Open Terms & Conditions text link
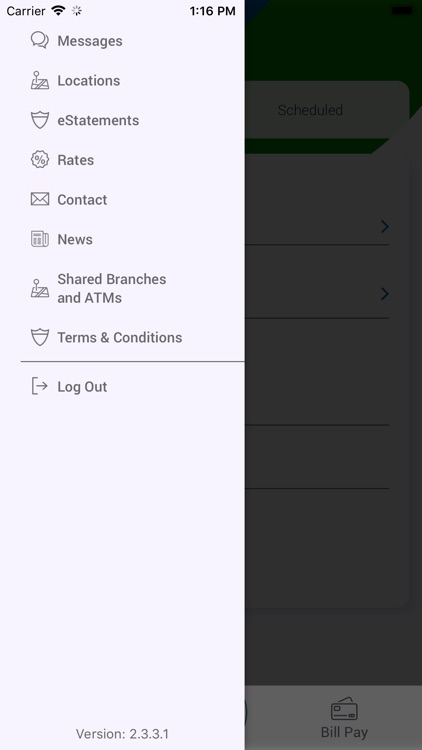Viewport: 422px width, 750px height. [120, 337]
